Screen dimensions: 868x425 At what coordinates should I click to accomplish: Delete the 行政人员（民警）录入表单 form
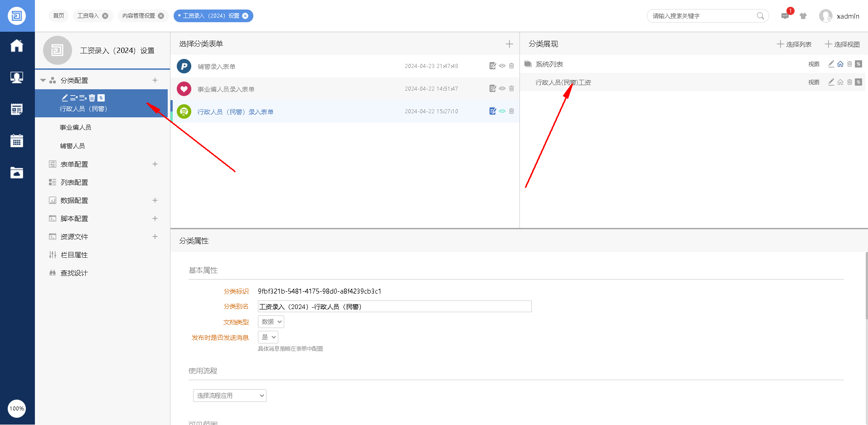[x=511, y=111]
